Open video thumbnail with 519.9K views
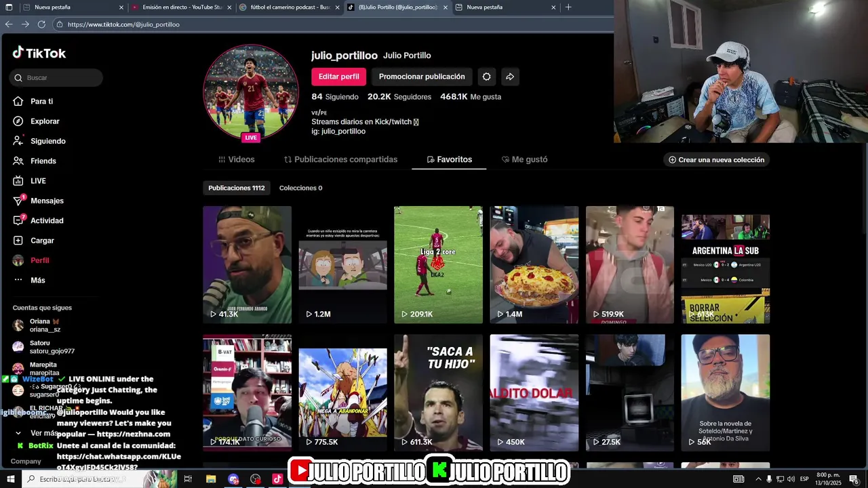868x488 pixels. pos(630,264)
